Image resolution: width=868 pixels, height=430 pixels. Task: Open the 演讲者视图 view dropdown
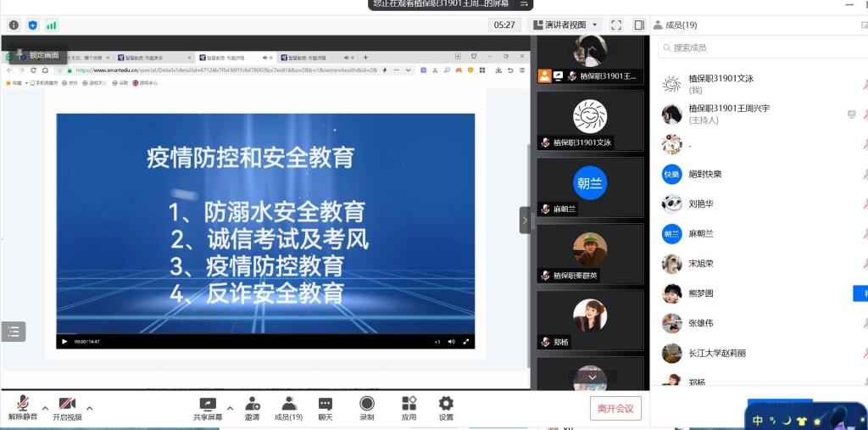coord(565,25)
